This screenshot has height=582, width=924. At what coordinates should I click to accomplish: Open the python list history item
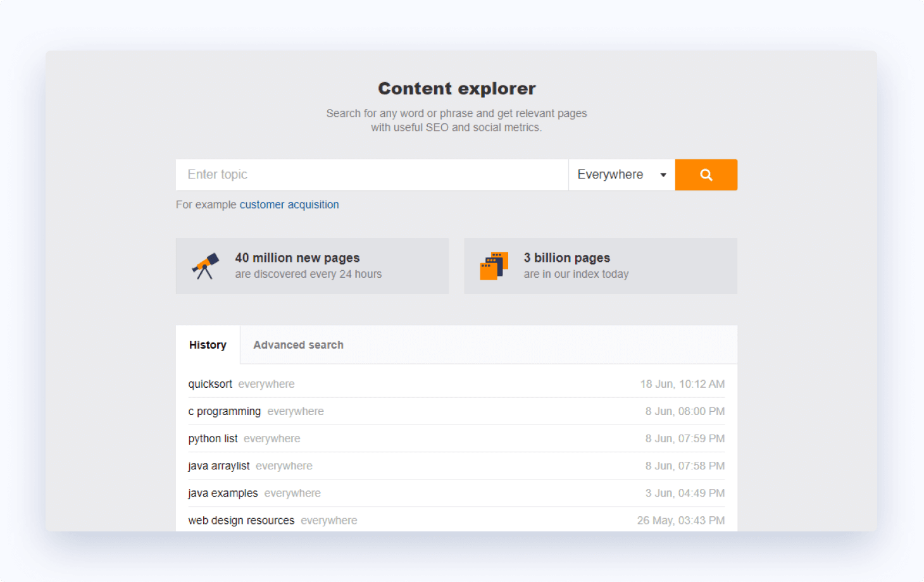213,438
